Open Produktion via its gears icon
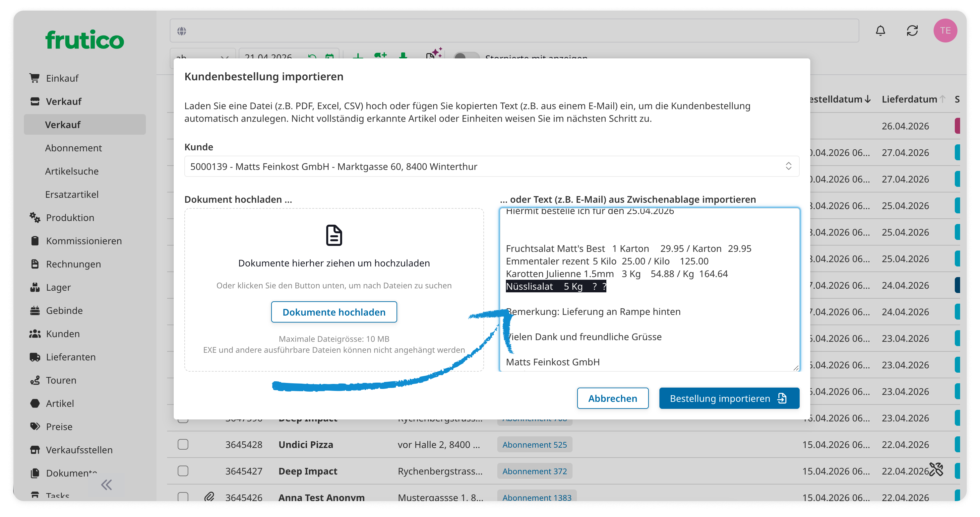The width and height of the screenshot is (980, 517). tap(34, 217)
